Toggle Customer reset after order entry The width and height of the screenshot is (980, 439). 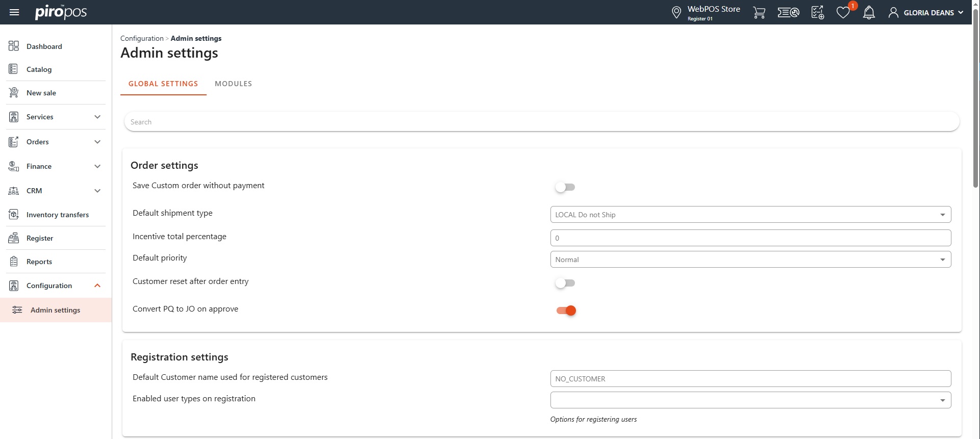click(565, 283)
